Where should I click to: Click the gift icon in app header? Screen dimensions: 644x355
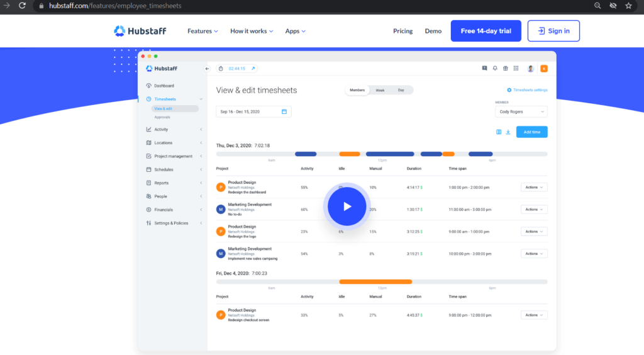pyautogui.click(x=506, y=69)
